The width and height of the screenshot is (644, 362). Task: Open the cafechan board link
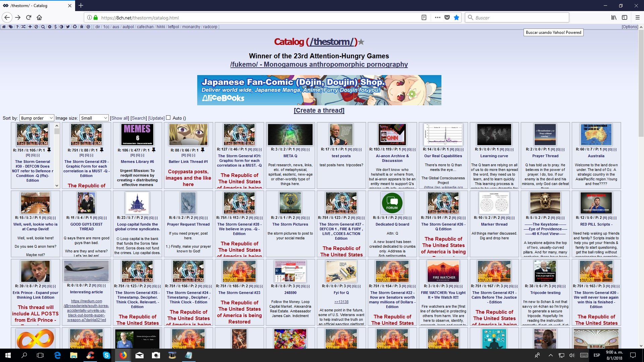pyautogui.click(x=145, y=27)
